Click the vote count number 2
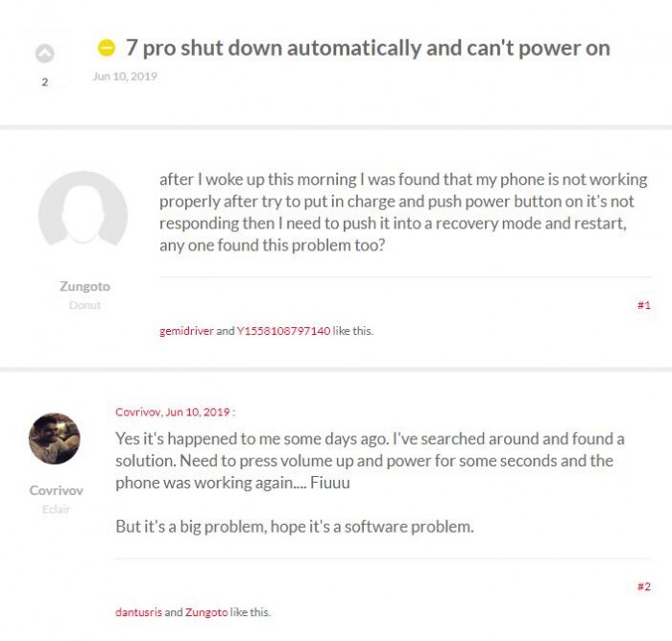672x641 pixels. click(x=44, y=83)
